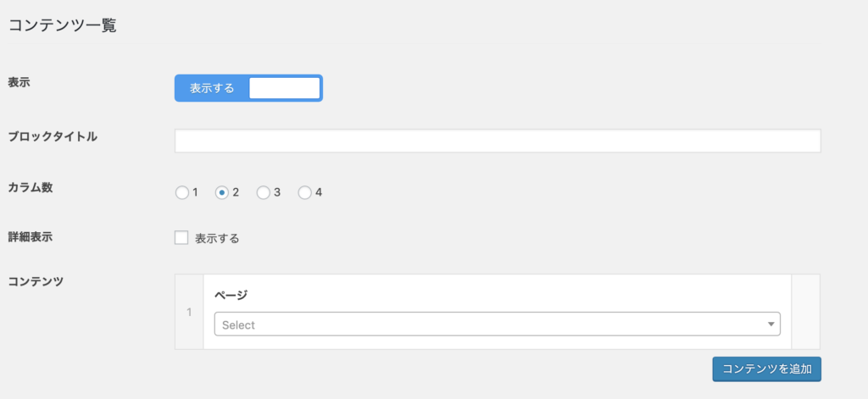Viewport: 868px width, 399px height.
Task: Click the コンテンツ一覧 heading
Action: point(62,26)
